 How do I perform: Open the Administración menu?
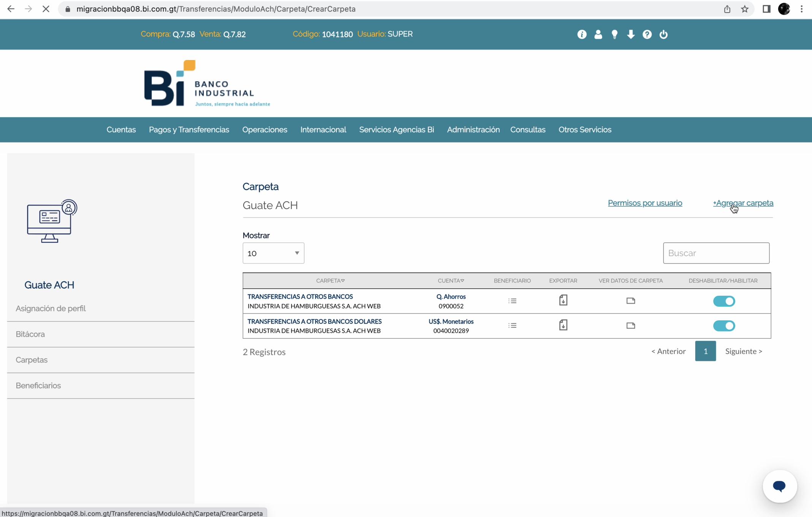[x=473, y=130]
